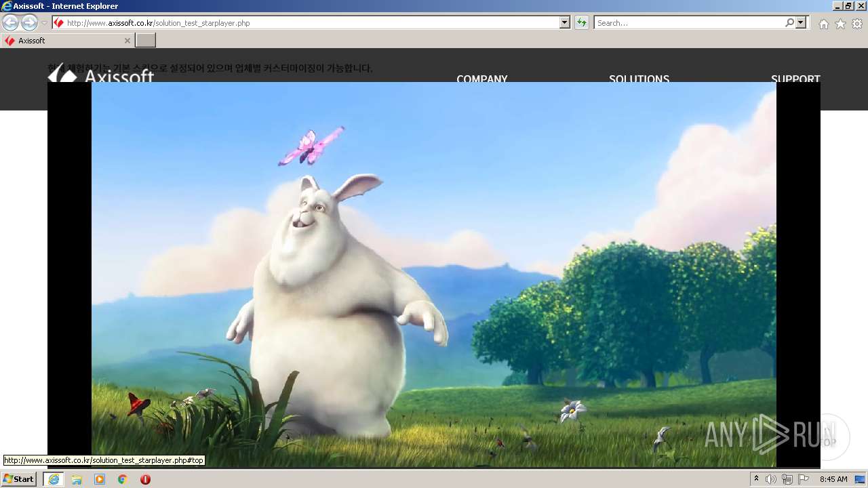Click the 8:45 AM clock
The width and height of the screenshot is (868, 488).
[x=833, y=479]
